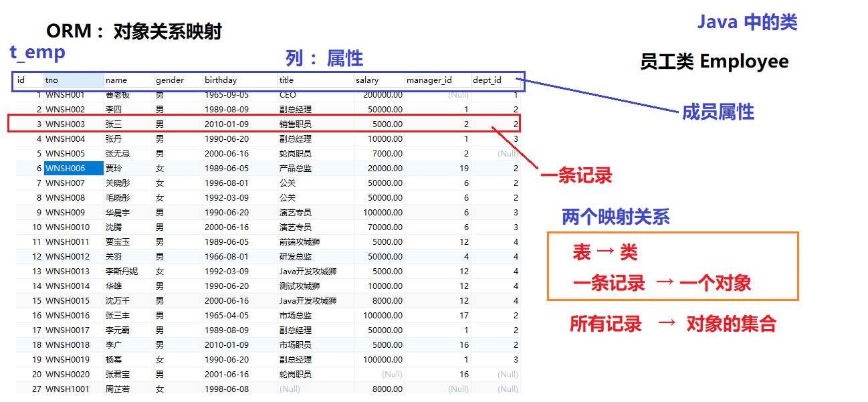Select the salary cell 7000.00
Screen dimensions: 868x402
coord(379,153)
